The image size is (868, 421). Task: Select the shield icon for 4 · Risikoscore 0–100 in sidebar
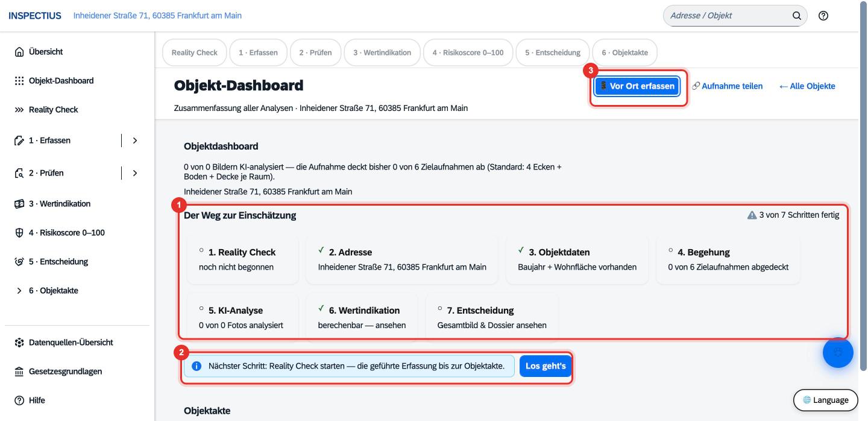(19, 233)
